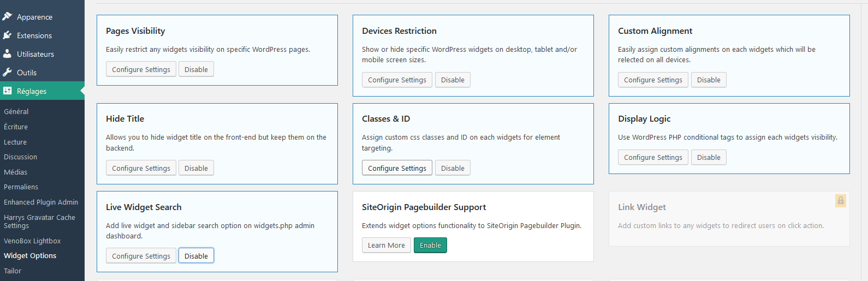Click the Display Logic description text
868x281 pixels.
click(x=728, y=137)
